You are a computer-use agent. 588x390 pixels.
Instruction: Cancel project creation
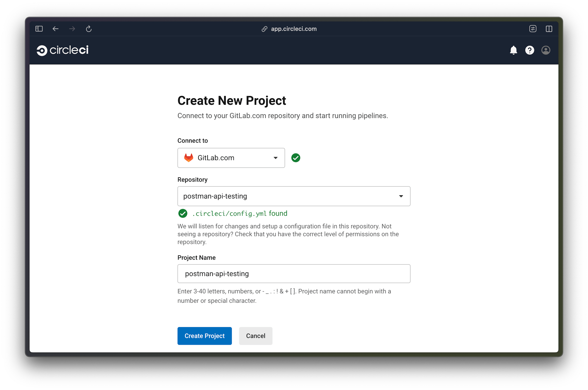pyautogui.click(x=255, y=336)
